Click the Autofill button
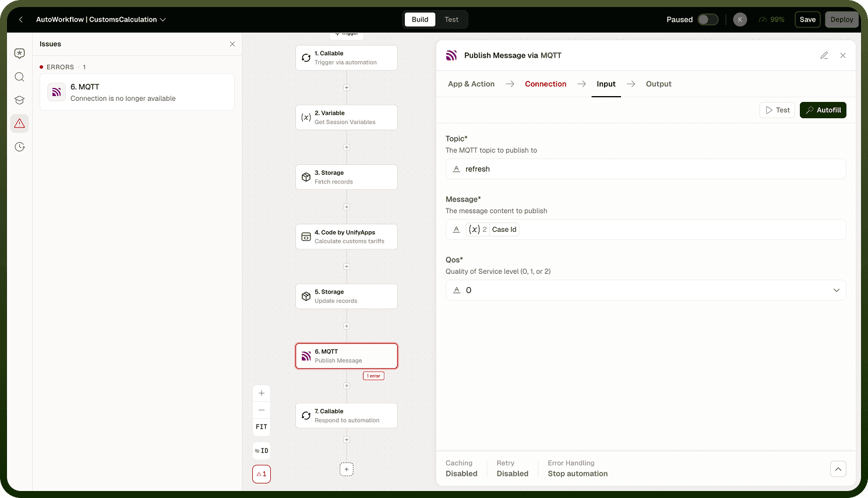This screenshot has height=498, width=868. [x=823, y=110]
